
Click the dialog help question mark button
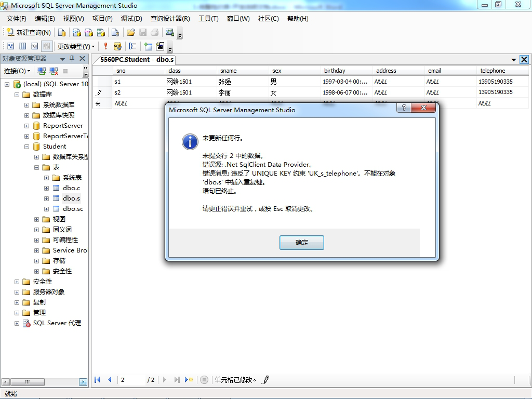click(404, 108)
